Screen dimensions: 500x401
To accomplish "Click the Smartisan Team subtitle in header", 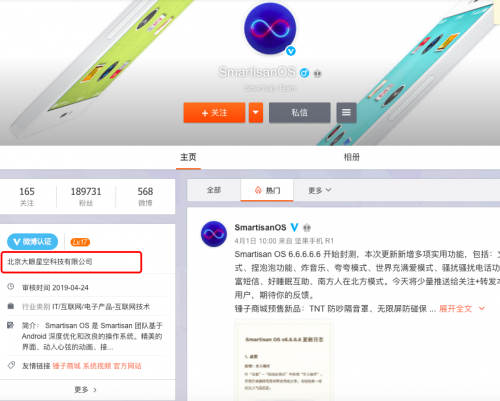I will (x=270, y=88).
